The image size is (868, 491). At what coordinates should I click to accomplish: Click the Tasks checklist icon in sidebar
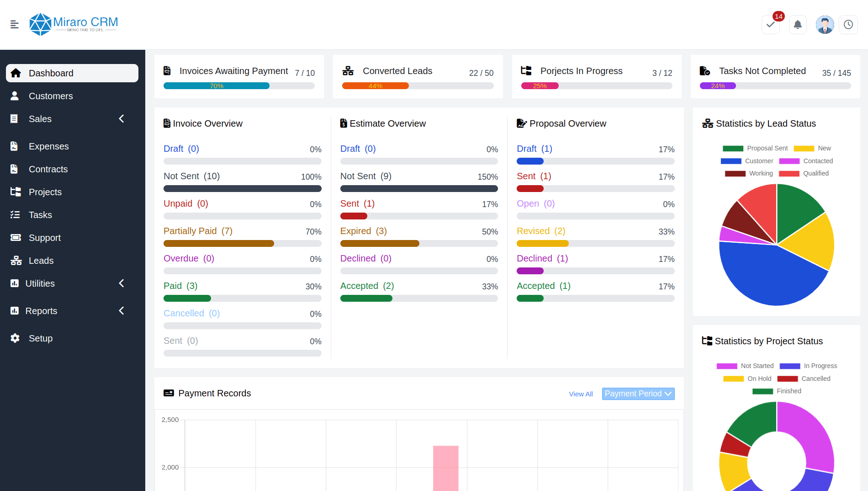tap(15, 215)
